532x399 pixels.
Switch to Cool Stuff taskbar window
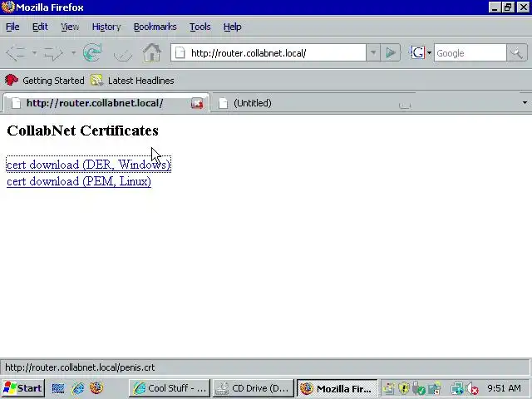coord(170,388)
